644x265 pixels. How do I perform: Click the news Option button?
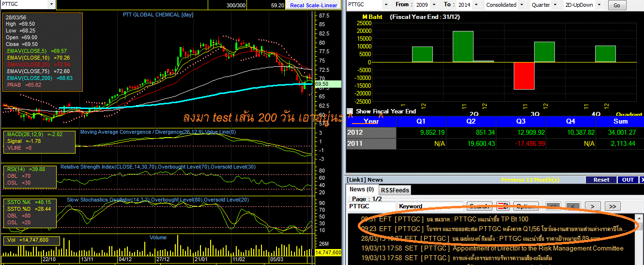click(x=526, y=206)
